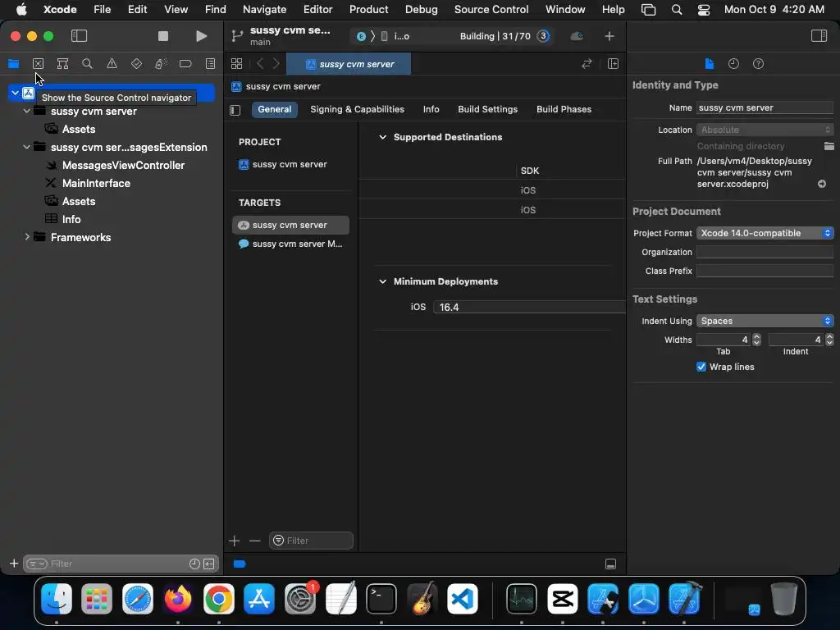Enable code review swap arrows
The height and width of the screenshot is (630, 840).
587,64
